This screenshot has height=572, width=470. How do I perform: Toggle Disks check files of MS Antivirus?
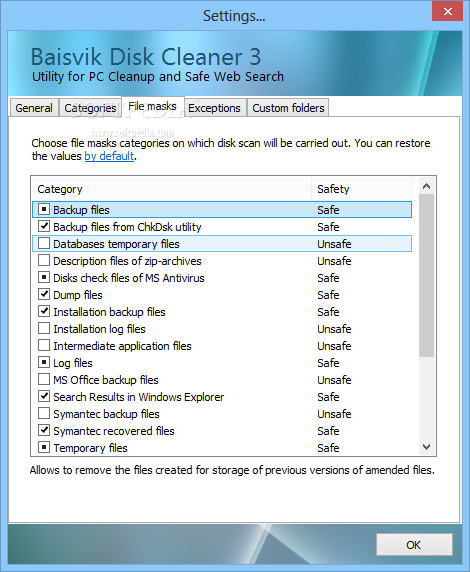pyautogui.click(x=44, y=277)
